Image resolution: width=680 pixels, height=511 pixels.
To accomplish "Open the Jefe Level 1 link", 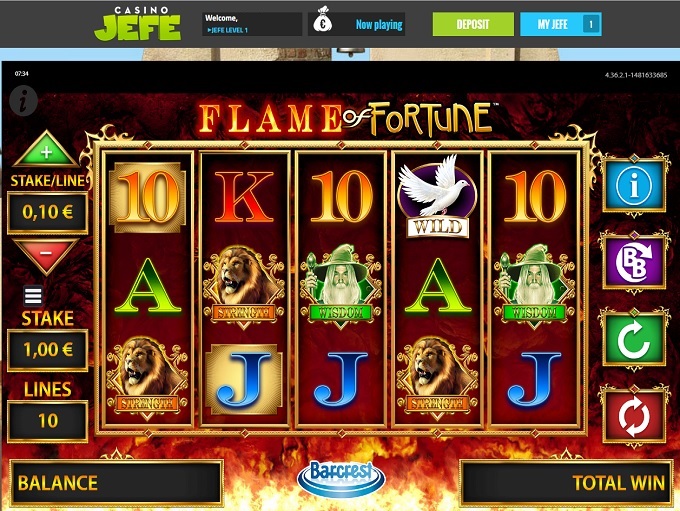I will click(x=228, y=30).
